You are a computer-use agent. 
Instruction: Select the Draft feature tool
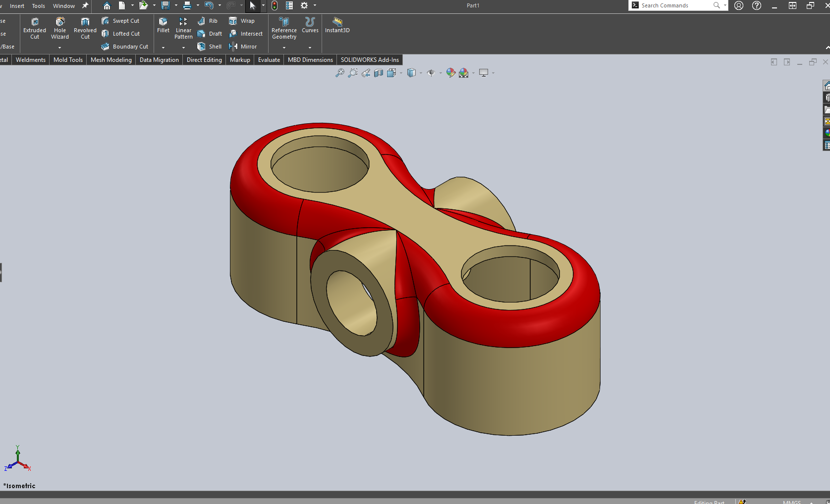coord(210,34)
